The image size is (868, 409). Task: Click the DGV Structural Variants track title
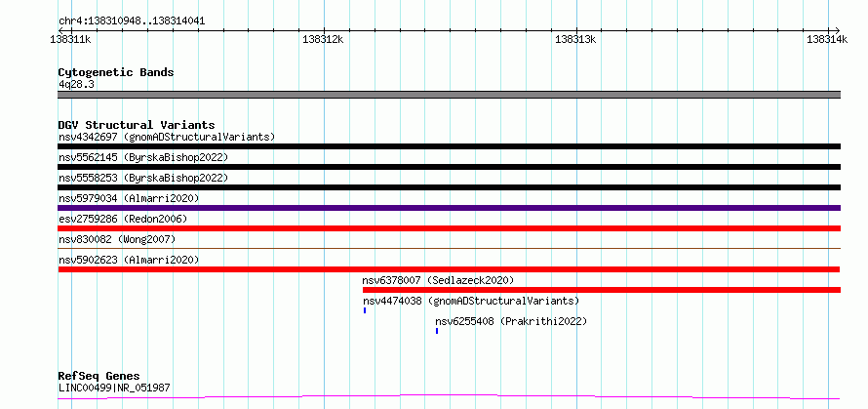[x=137, y=125]
